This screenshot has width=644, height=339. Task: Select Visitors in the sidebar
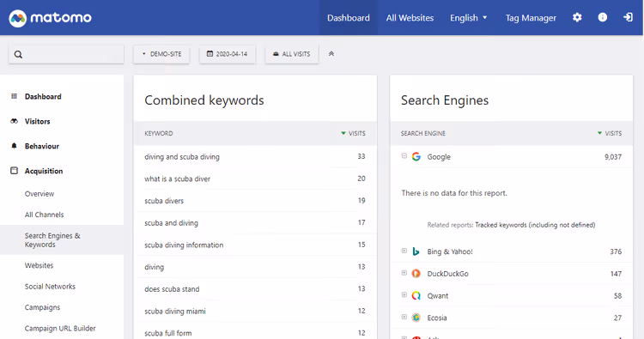pyautogui.click(x=38, y=122)
